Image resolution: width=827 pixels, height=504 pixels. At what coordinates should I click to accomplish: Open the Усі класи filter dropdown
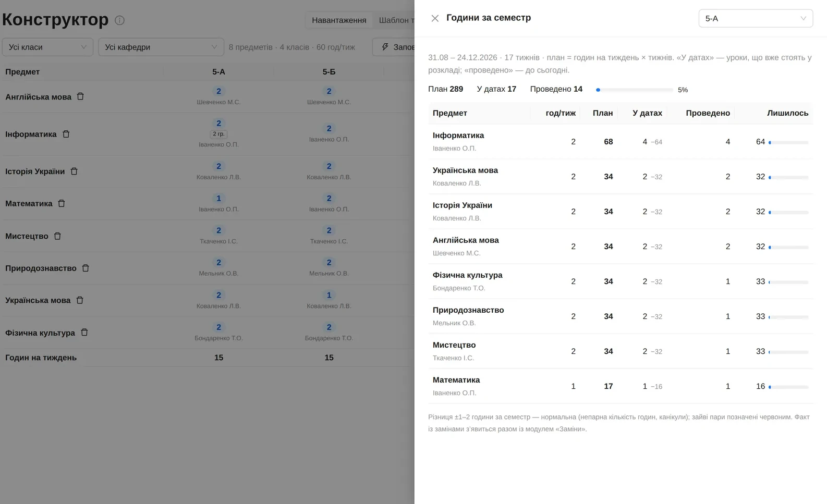coord(47,47)
